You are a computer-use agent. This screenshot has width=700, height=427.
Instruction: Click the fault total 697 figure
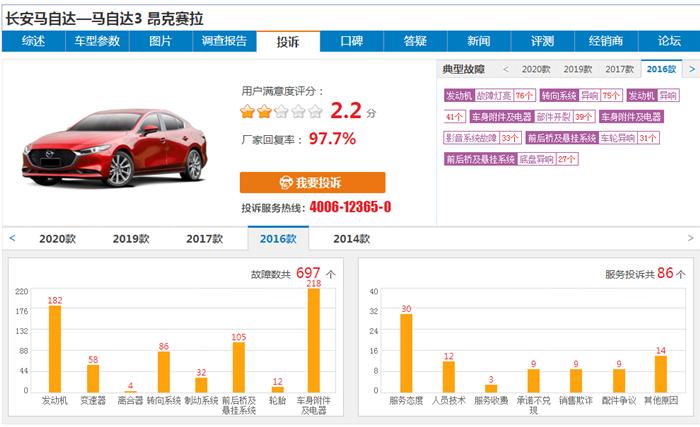pyautogui.click(x=308, y=272)
